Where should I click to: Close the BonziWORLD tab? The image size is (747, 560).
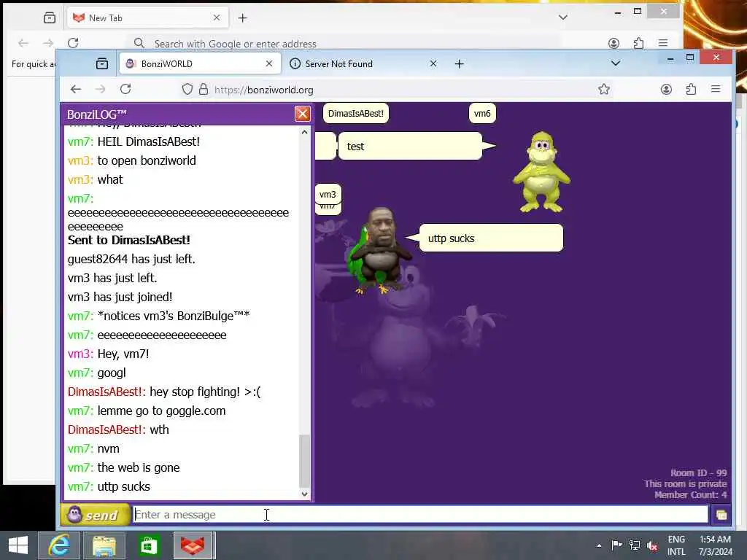pos(269,63)
